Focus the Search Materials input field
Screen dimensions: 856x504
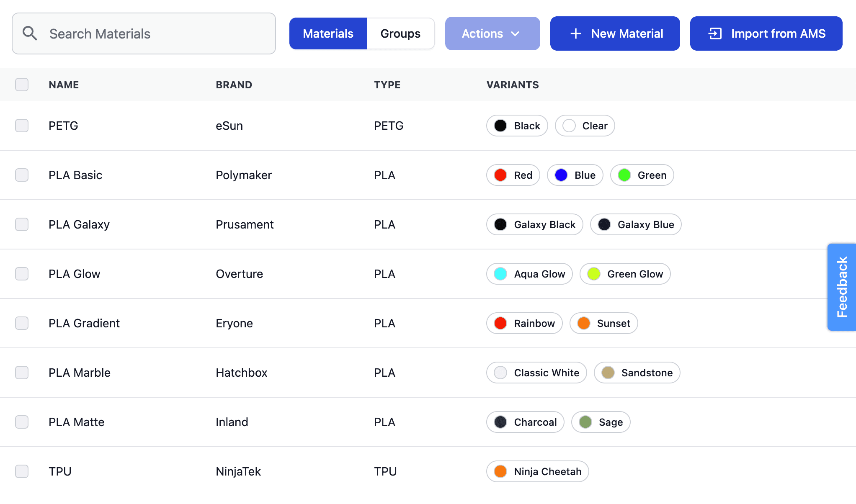pos(144,33)
